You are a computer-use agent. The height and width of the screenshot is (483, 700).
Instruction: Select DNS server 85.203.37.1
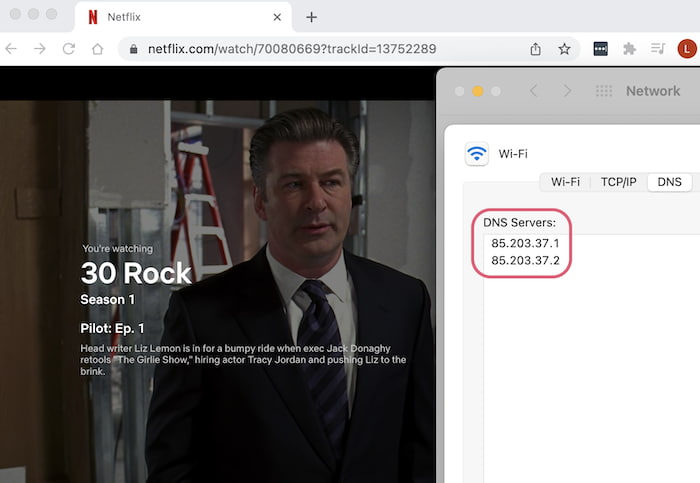[x=525, y=243]
